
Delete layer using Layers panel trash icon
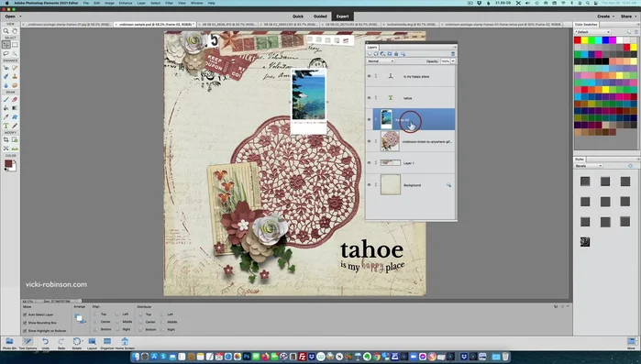[452, 54]
